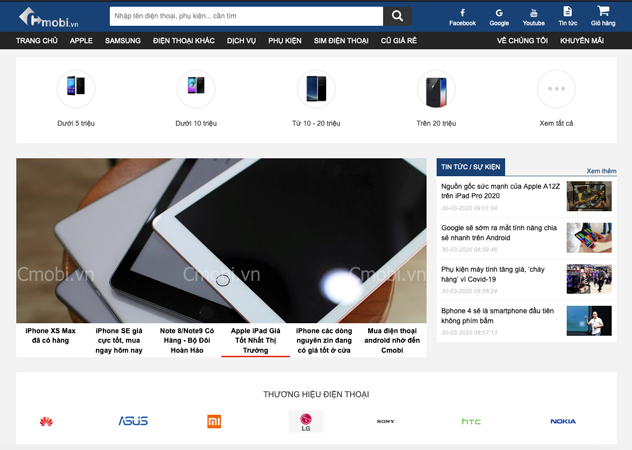Select the Huawei brand logo
The height and width of the screenshot is (450, 632).
coord(46,421)
